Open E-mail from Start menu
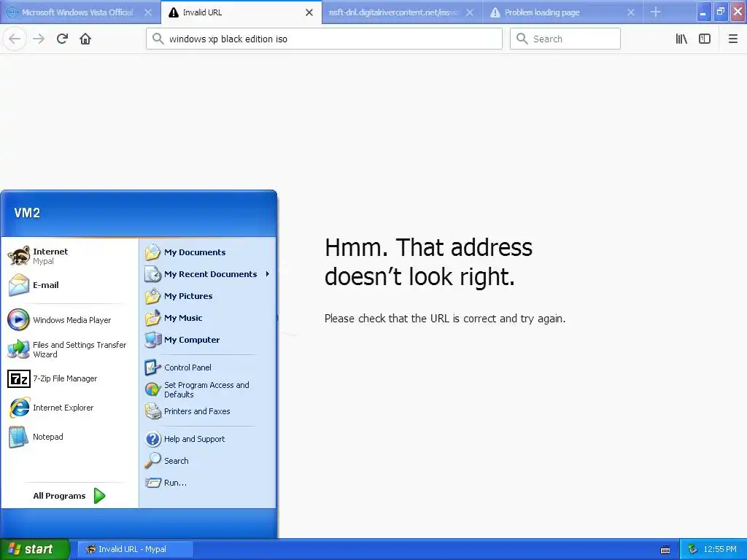 pos(69,285)
